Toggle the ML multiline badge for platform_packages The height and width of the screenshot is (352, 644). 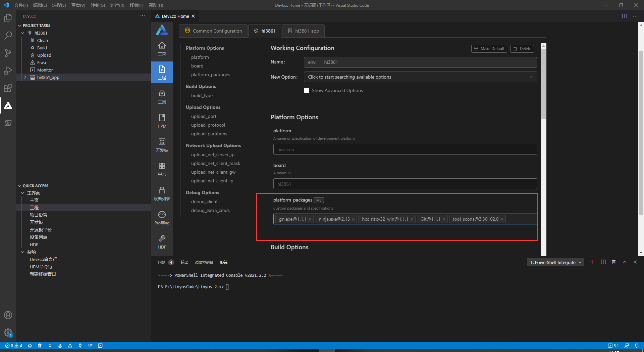pos(319,200)
